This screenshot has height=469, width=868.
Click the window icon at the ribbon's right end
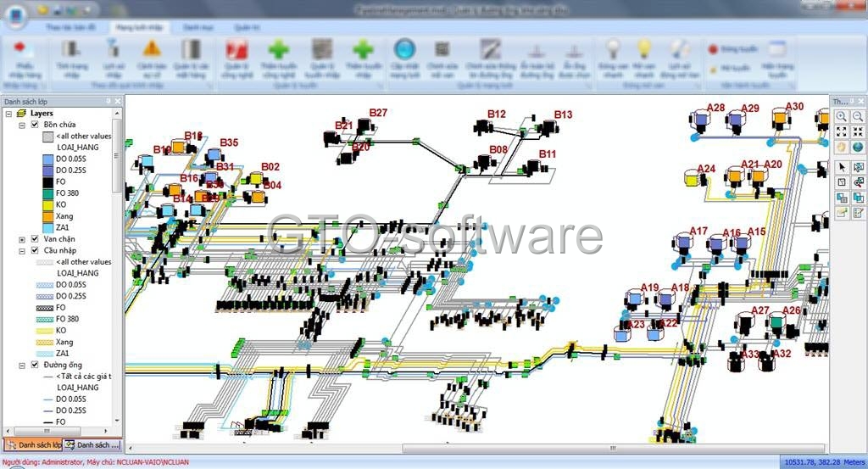[x=778, y=48]
